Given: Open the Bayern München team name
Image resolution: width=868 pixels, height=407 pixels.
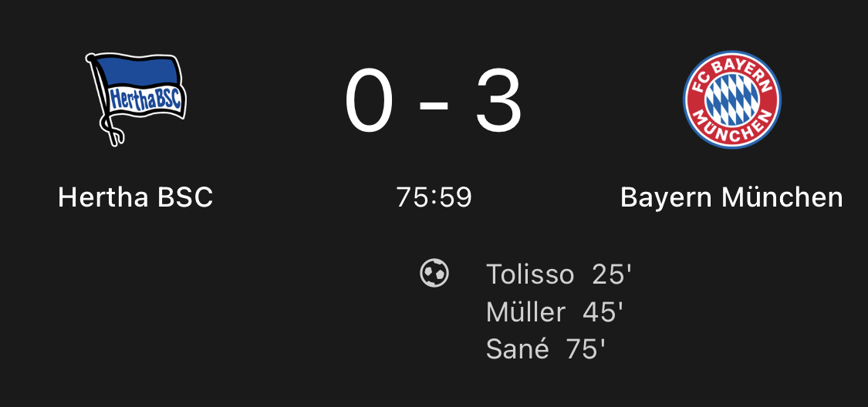Looking at the screenshot, I should [x=732, y=197].
